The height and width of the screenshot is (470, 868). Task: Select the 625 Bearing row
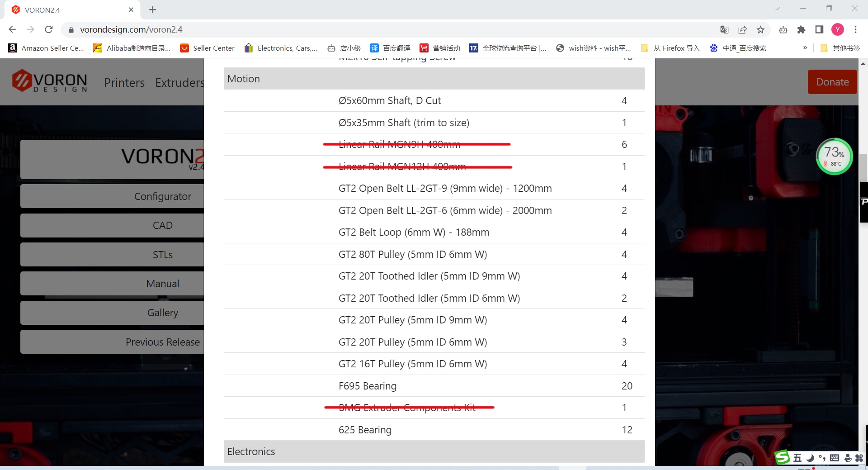tap(434, 430)
